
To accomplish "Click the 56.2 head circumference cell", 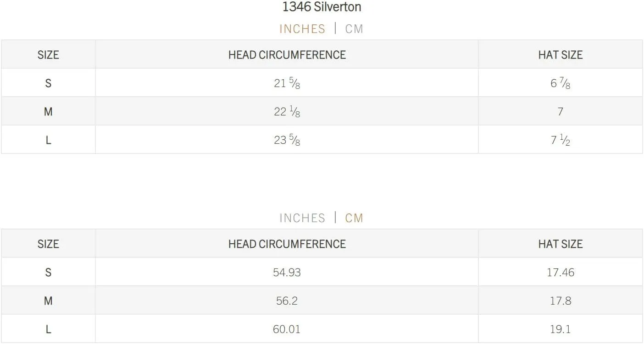I will [x=287, y=300].
